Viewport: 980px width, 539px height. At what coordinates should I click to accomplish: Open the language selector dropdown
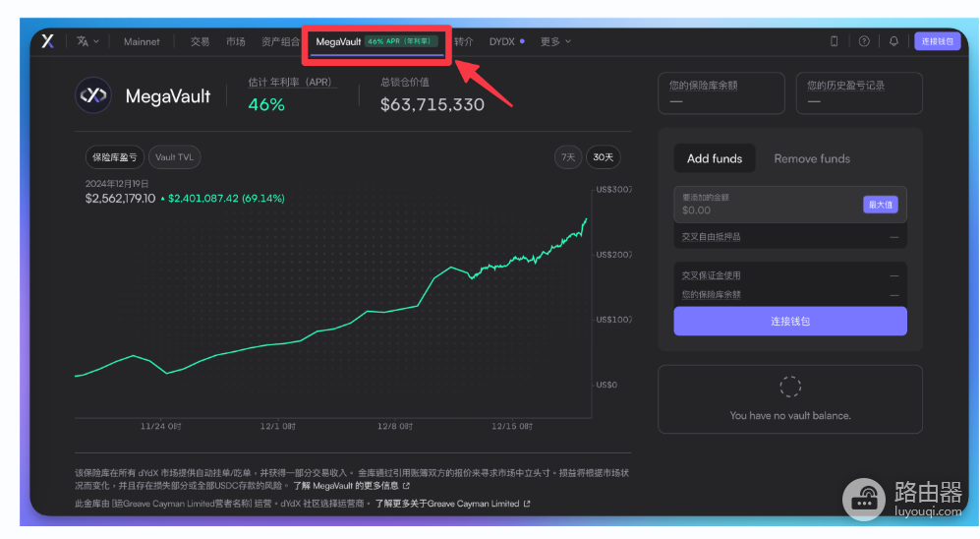87,41
